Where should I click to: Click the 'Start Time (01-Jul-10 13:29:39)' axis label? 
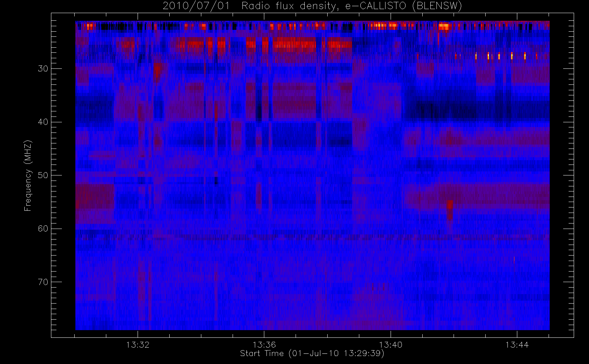[x=312, y=353]
